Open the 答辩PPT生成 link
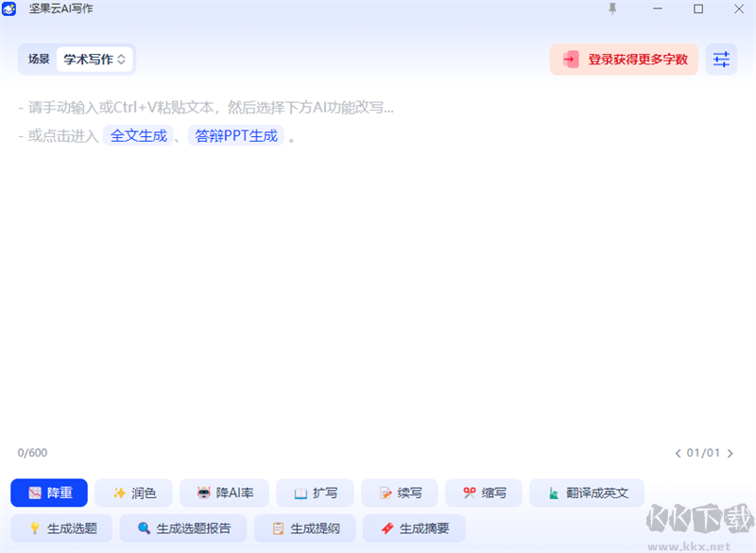This screenshot has height=553, width=756. [236, 136]
